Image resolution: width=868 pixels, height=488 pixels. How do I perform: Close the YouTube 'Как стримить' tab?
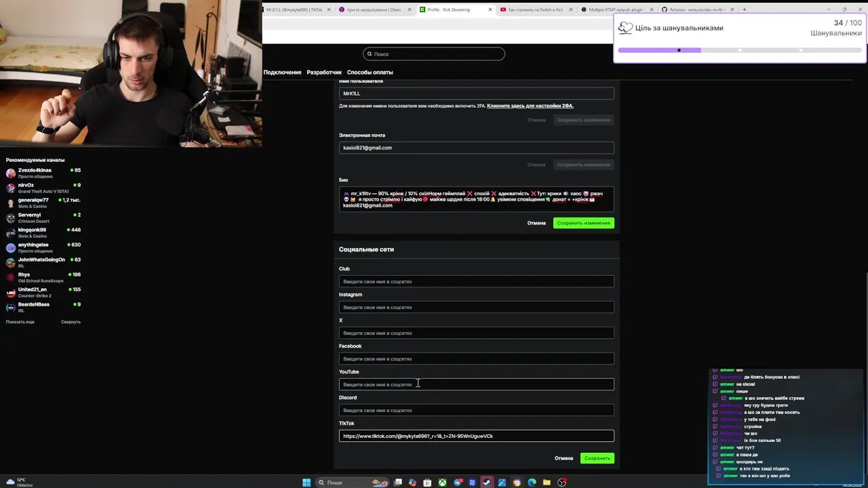tap(570, 9)
